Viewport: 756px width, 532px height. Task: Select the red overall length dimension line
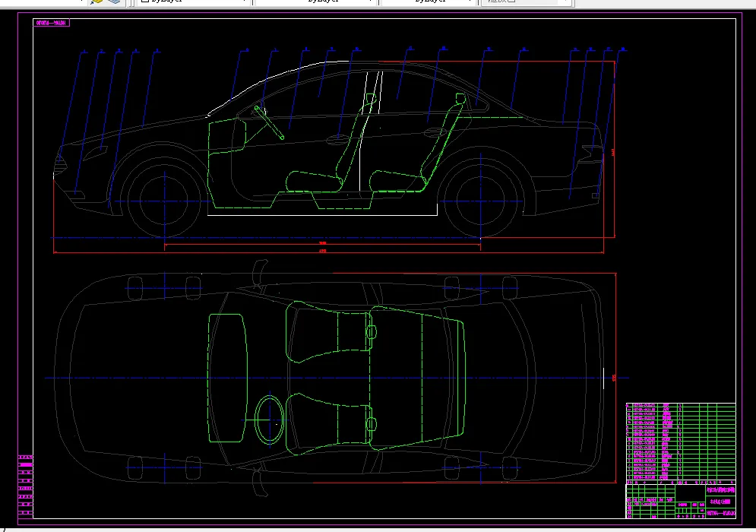pyautogui.click(x=328, y=252)
